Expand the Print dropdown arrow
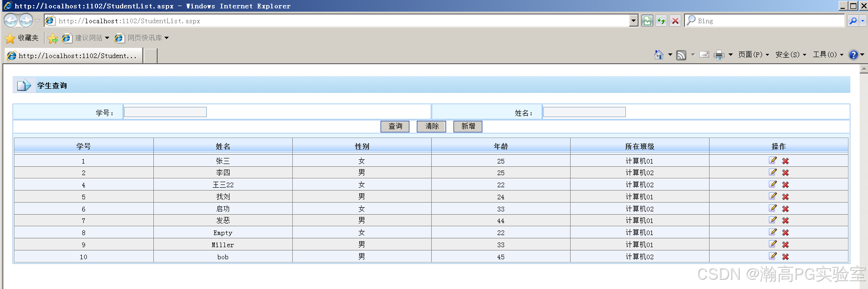The width and height of the screenshot is (868, 289). point(730,55)
